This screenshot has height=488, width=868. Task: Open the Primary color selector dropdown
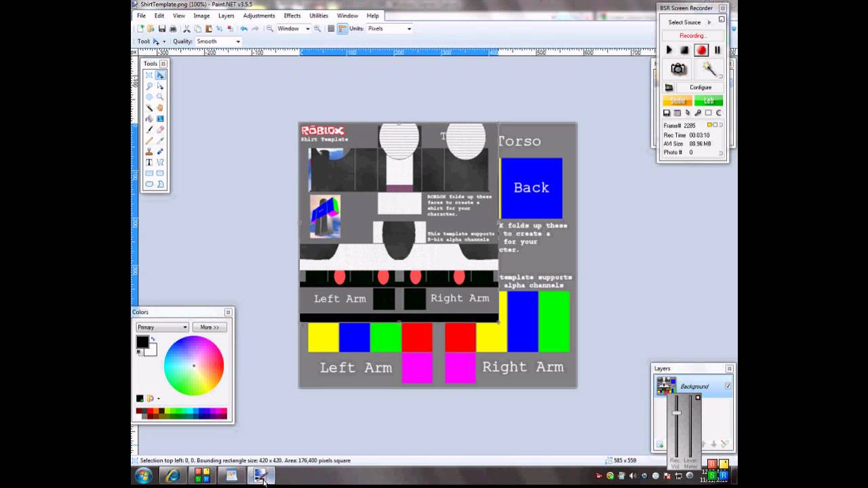click(162, 327)
